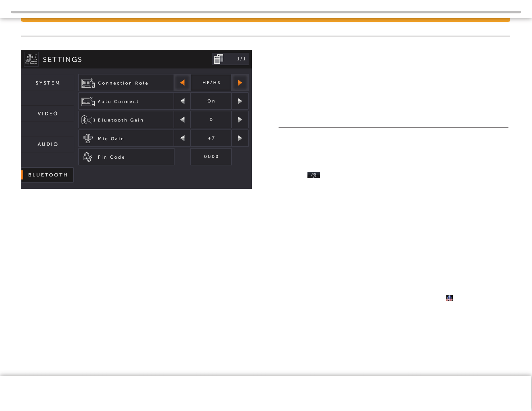Select the Pin Code row label
Viewport: 532px width, 411px height.
tap(111, 157)
